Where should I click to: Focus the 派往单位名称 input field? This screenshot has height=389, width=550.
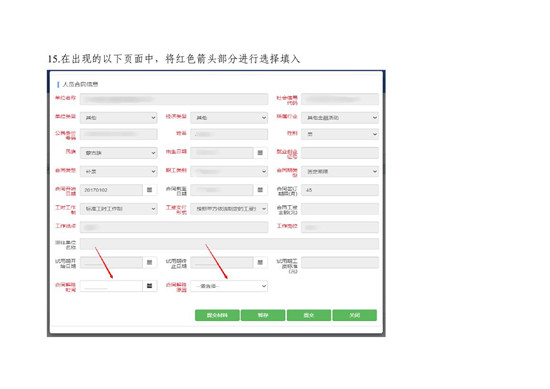coord(229,244)
